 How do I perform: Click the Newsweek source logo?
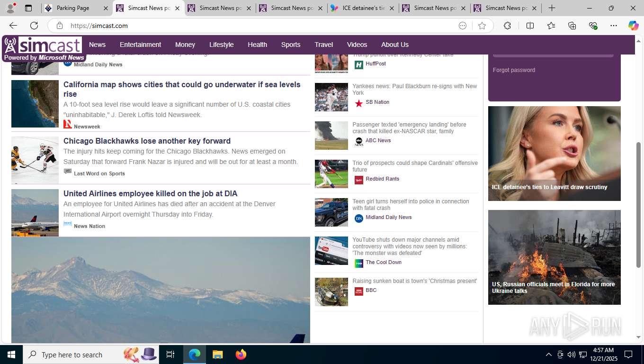coord(68,124)
